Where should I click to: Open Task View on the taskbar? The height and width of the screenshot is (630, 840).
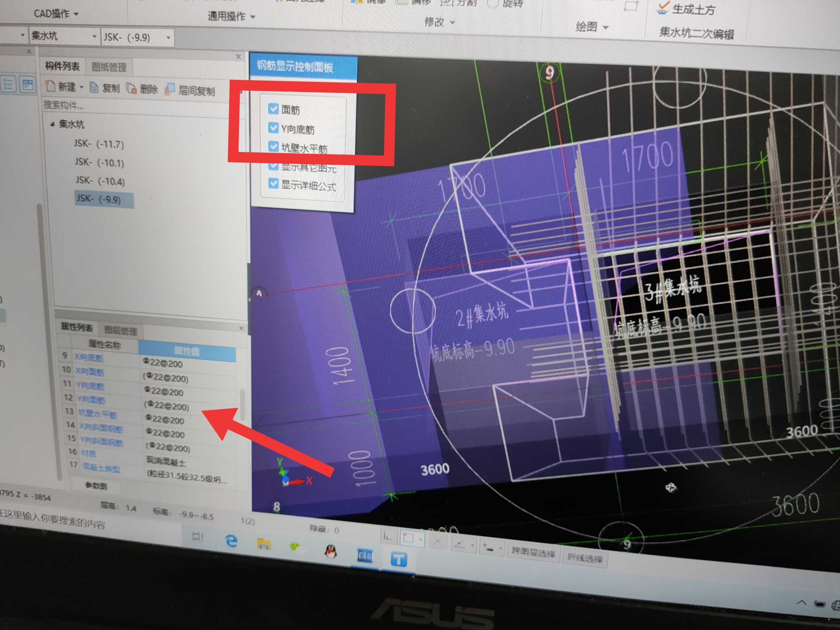198,536
